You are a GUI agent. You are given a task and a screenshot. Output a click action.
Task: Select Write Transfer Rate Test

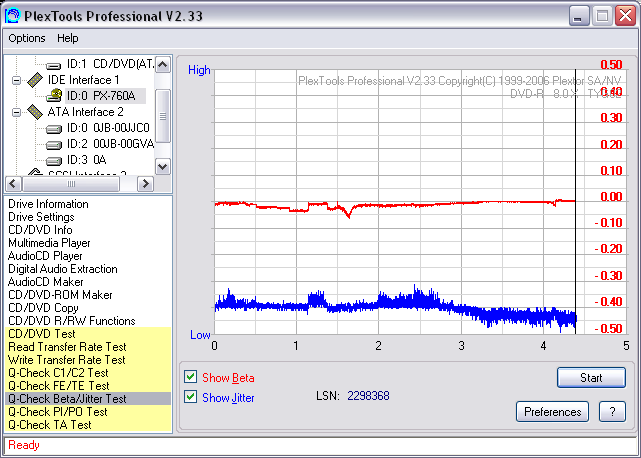coord(88,360)
